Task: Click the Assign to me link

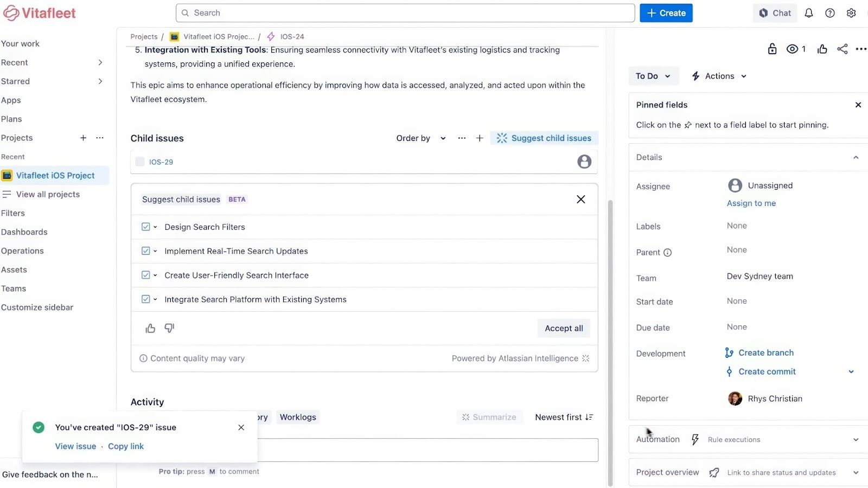Action: click(x=751, y=203)
